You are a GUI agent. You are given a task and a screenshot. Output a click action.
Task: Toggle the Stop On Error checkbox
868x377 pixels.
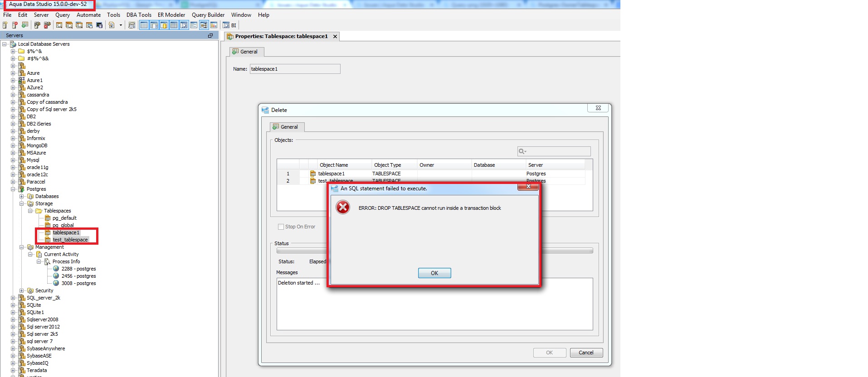[x=281, y=227]
